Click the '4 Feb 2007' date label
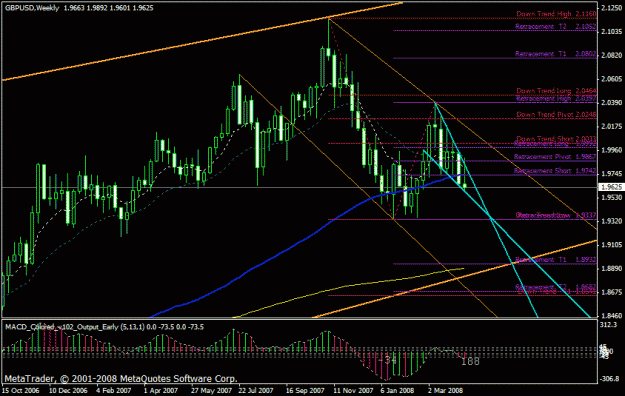625x396 pixels. [114, 390]
